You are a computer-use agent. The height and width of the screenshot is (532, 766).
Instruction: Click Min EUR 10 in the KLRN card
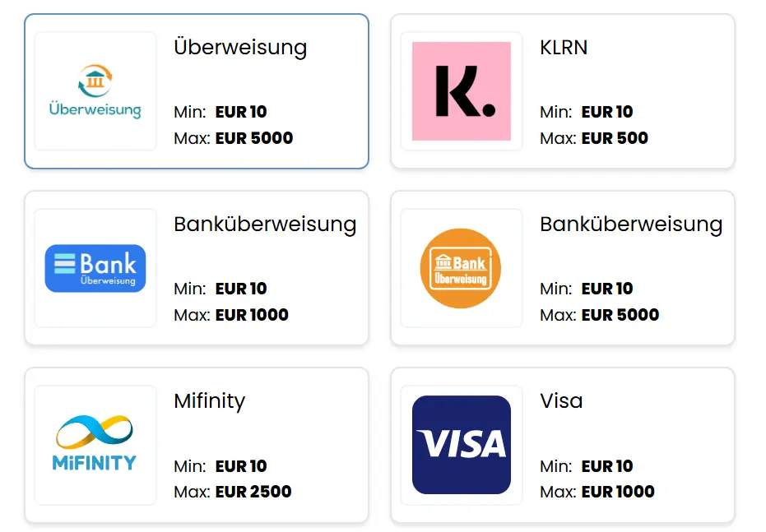coord(587,112)
